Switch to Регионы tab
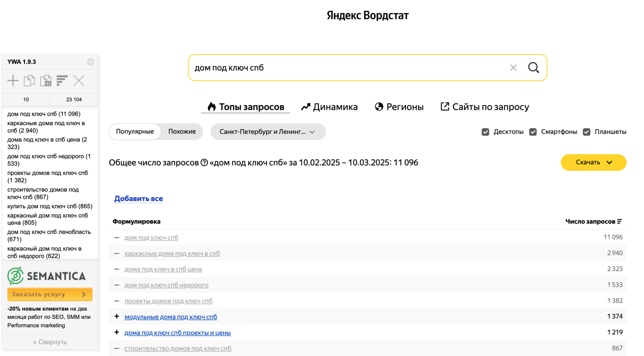 coord(399,107)
